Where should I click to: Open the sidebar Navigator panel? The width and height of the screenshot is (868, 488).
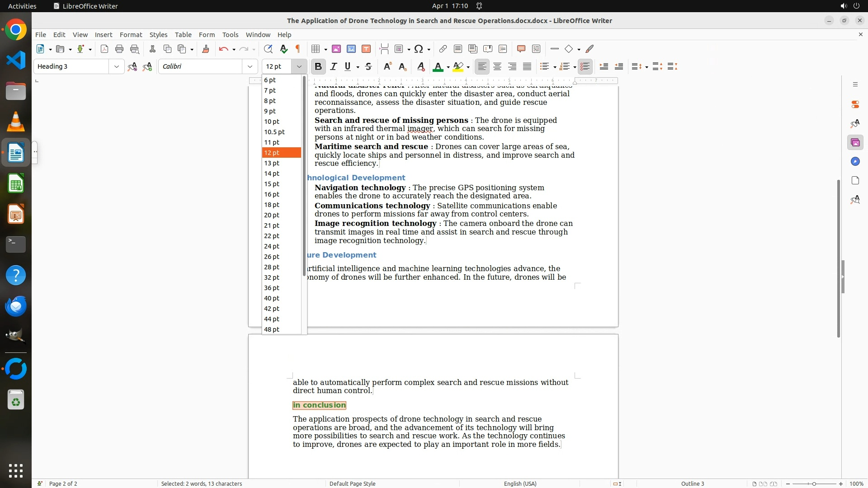coord(855,162)
